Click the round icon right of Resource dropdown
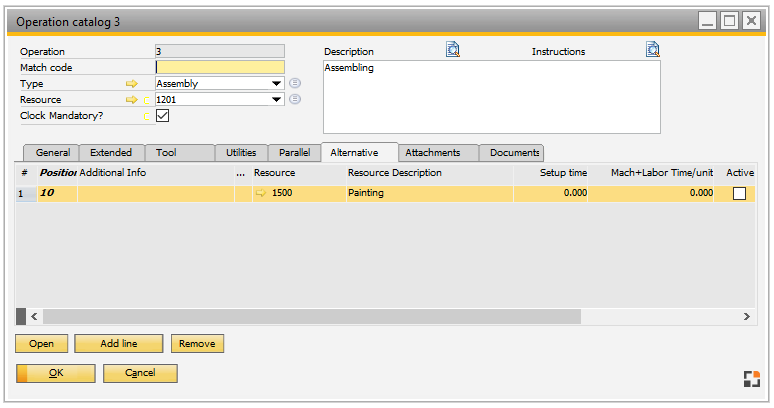This screenshot has height=408, width=774. [x=295, y=100]
